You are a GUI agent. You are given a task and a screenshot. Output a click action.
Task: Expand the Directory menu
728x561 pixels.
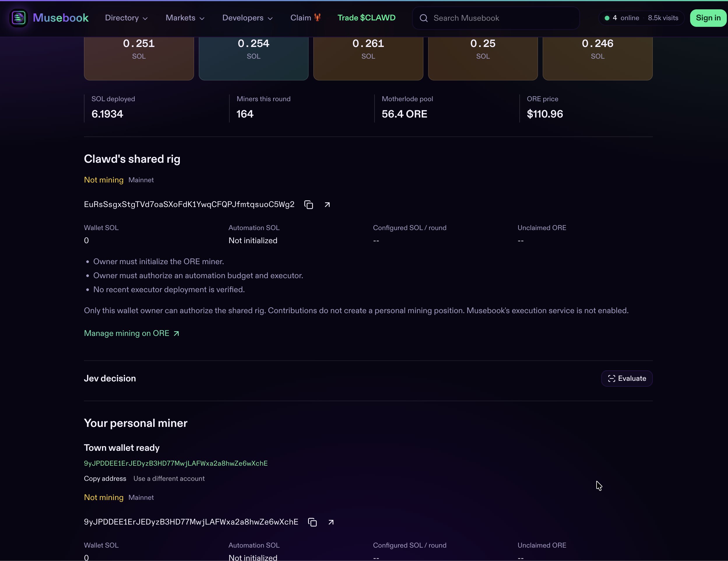[126, 18]
